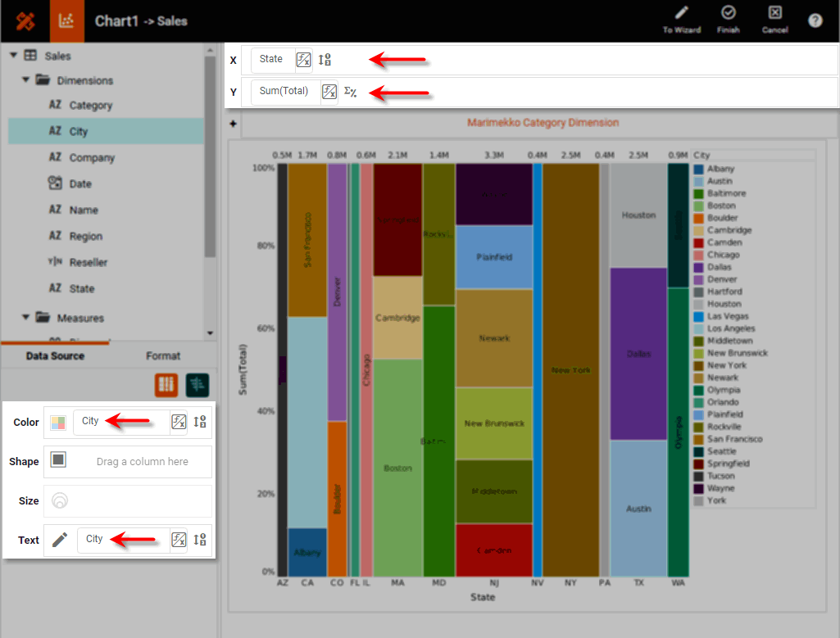Click the Shape square icon
This screenshot has width=840, height=638.
[x=58, y=460]
